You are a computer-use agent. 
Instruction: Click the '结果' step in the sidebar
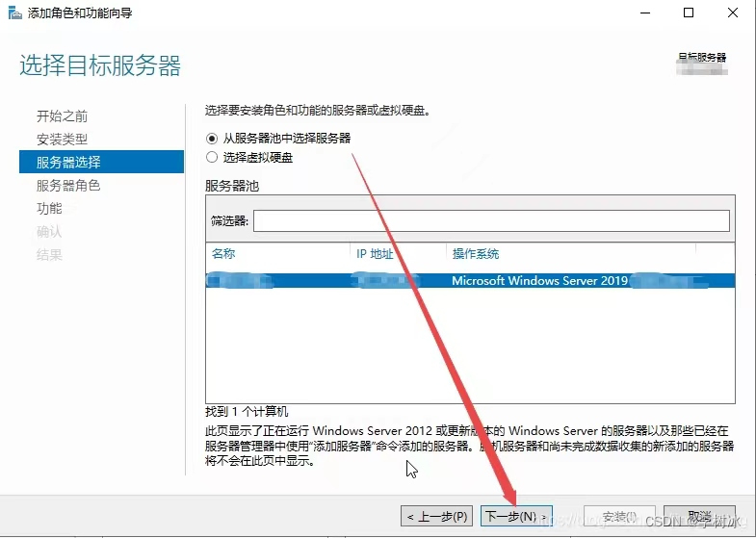(x=49, y=255)
